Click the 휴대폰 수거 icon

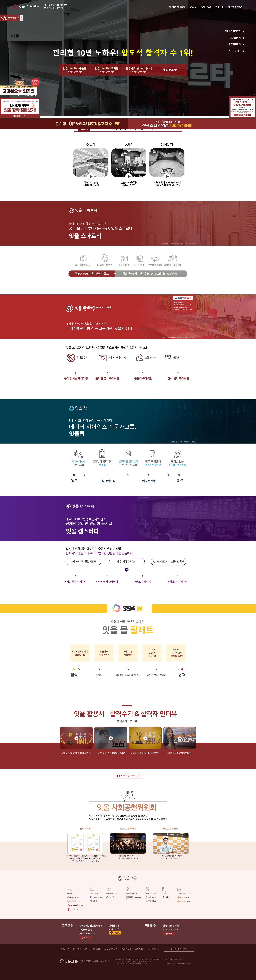coord(71,358)
